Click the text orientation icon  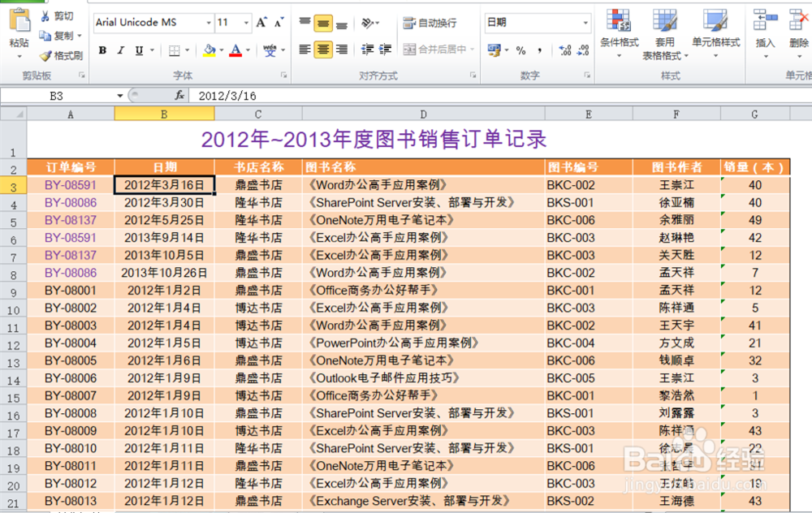pos(367,23)
